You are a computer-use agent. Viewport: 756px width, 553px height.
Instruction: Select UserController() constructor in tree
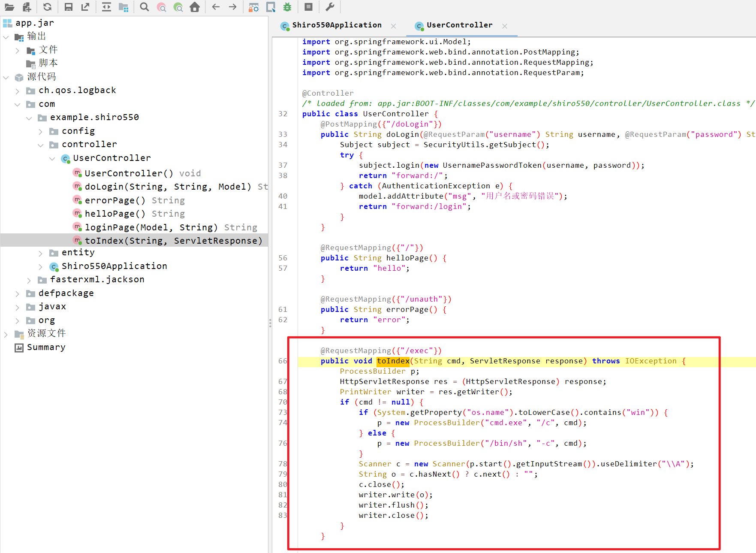[129, 173]
